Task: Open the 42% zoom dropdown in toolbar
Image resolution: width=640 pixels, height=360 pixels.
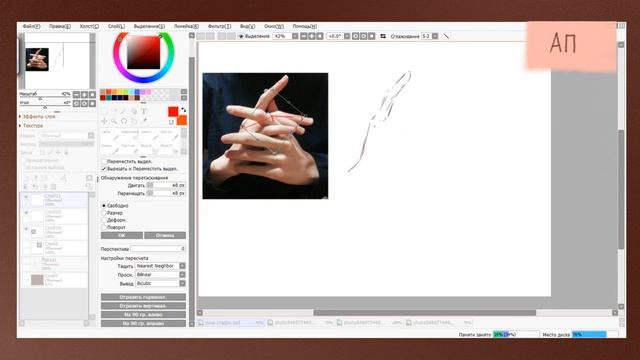Action: point(295,36)
